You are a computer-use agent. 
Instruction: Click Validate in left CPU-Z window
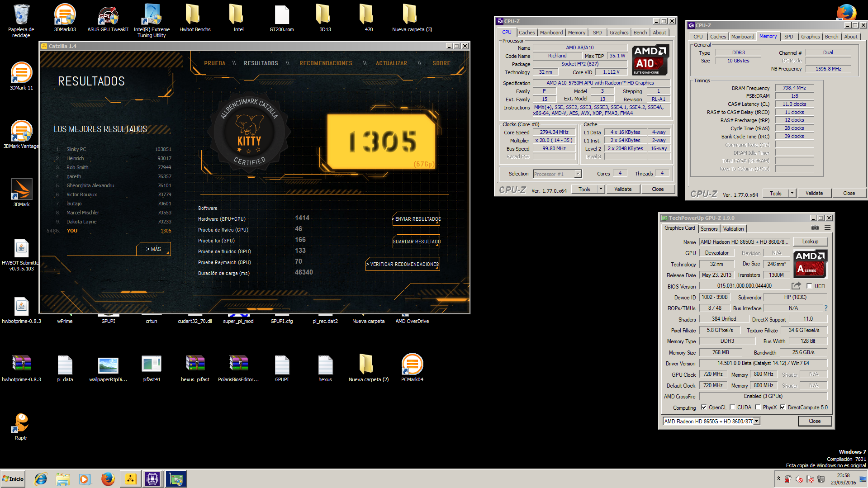(623, 189)
